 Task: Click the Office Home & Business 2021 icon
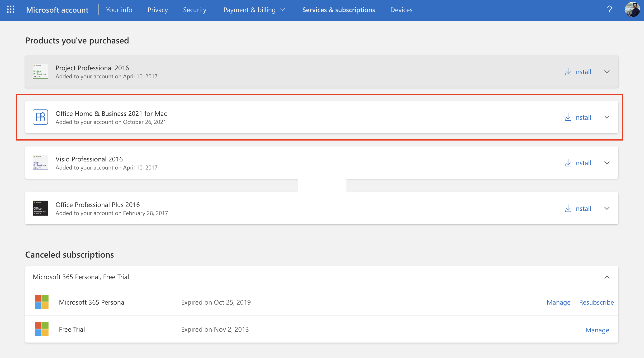(x=40, y=117)
